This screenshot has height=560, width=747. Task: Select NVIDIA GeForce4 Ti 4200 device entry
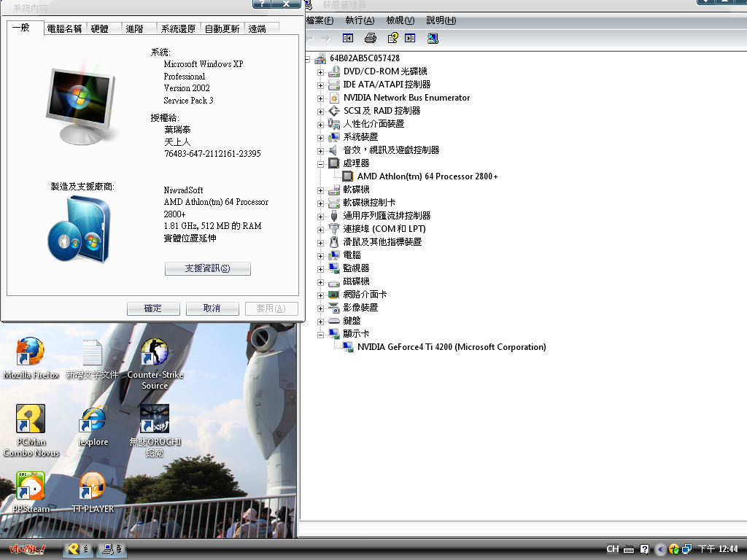point(451,347)
